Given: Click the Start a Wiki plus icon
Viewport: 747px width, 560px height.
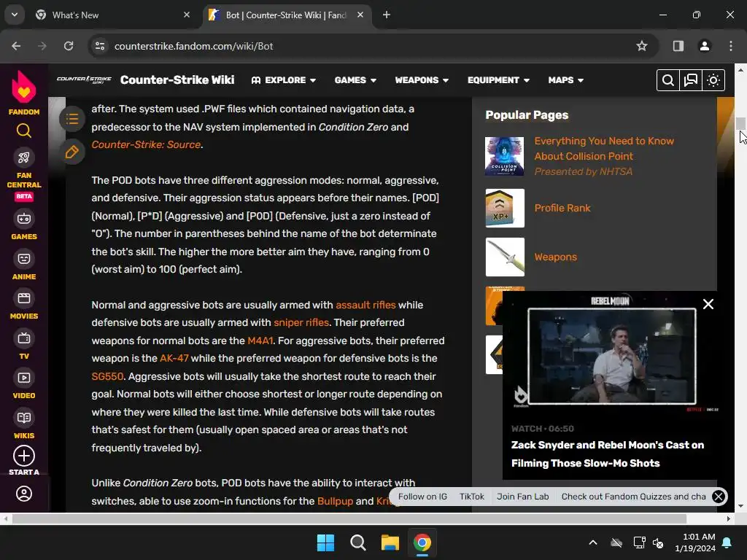Looking at the screenshot, I should pyautogui.click(x=24, y=456).
